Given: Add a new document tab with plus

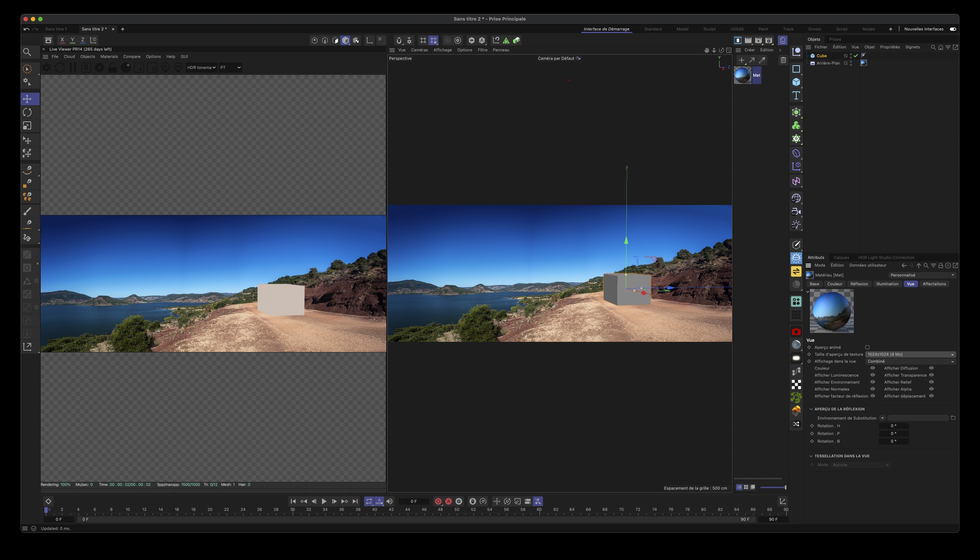Looking at the screenshot, I should point(122,29).
